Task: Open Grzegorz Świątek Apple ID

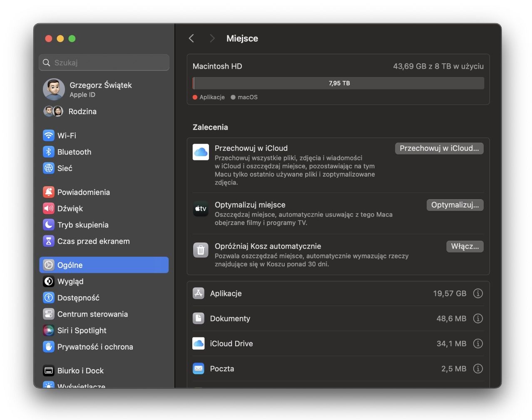Action: [x=104, y=89]
